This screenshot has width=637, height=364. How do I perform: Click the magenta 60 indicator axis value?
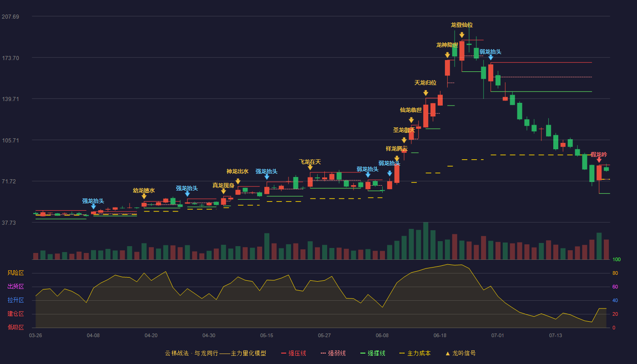615,287
